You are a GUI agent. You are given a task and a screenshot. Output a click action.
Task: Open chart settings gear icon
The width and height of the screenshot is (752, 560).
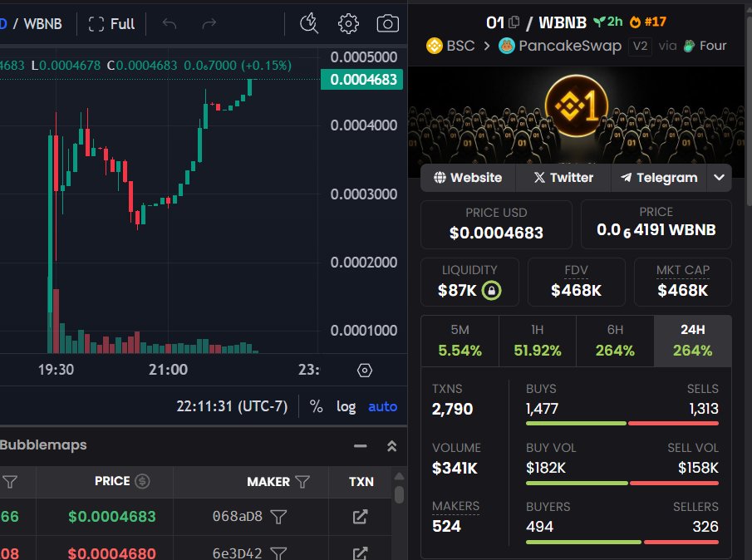[348, 23]
